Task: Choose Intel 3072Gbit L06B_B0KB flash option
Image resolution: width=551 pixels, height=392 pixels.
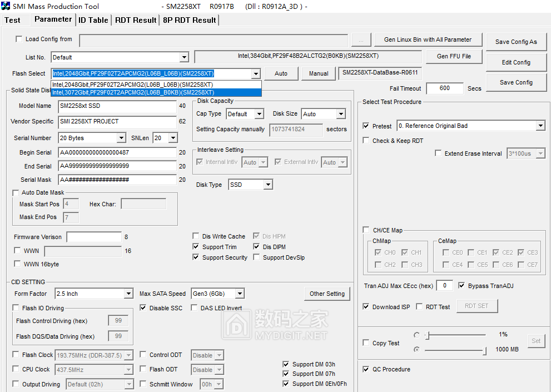Action: pyautogui.click(x=156, y=92)
